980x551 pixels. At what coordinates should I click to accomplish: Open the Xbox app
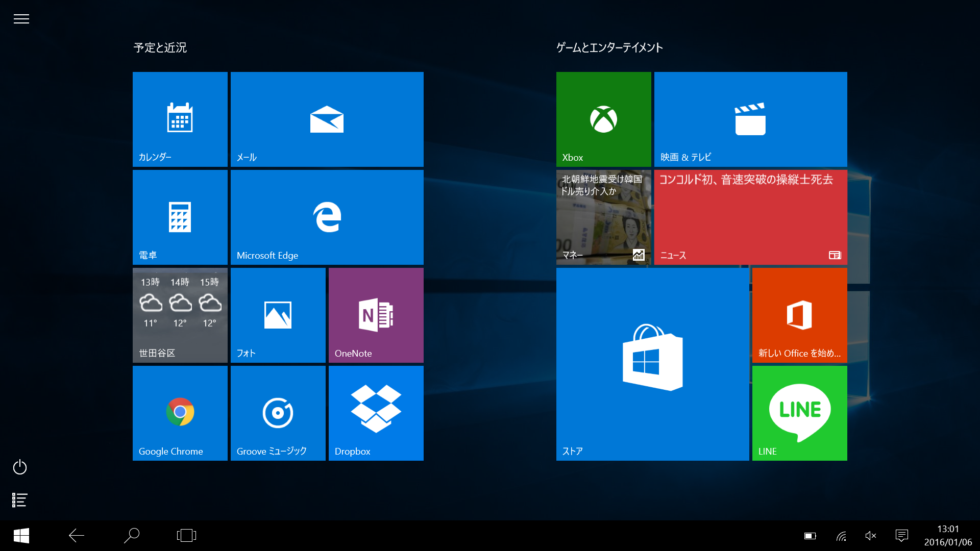click(x=603, y=117)
